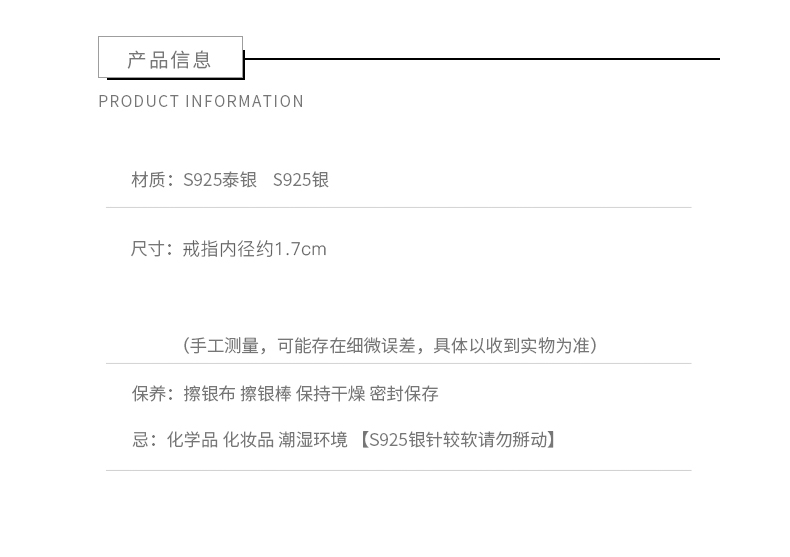
Task: Select the 尺寸 label
Action: [149, 249]
